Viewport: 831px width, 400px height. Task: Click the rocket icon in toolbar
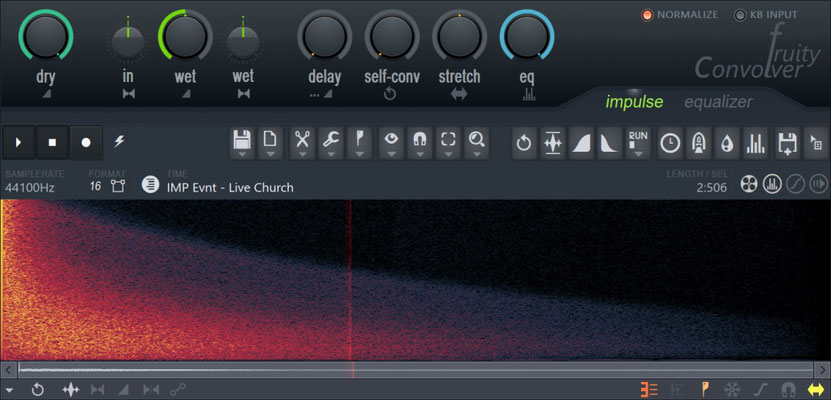pos(699,143)
